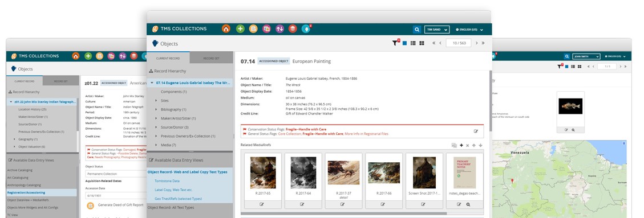Click the red map pin in right window
Image resolution: width=644 pixels, height=218 pixels.
point(512,180)
